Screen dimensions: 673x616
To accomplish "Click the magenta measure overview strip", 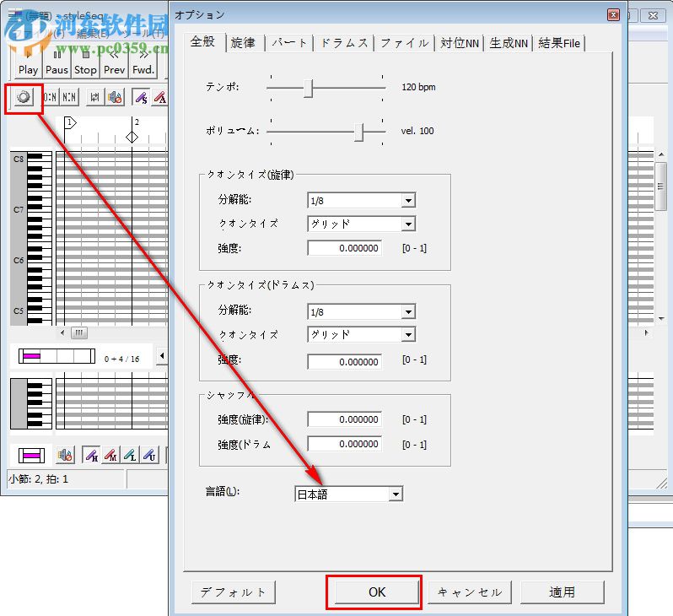I will click(x=57, y=356).
